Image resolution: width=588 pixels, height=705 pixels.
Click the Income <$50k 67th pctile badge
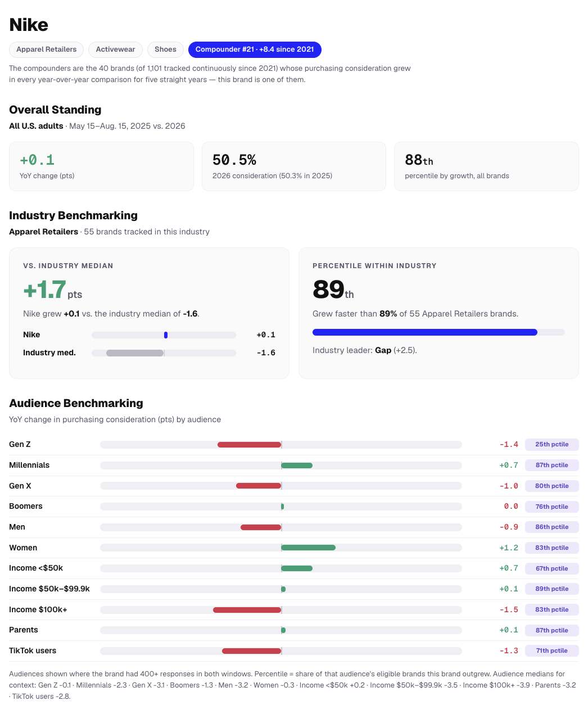coord(552,568)
